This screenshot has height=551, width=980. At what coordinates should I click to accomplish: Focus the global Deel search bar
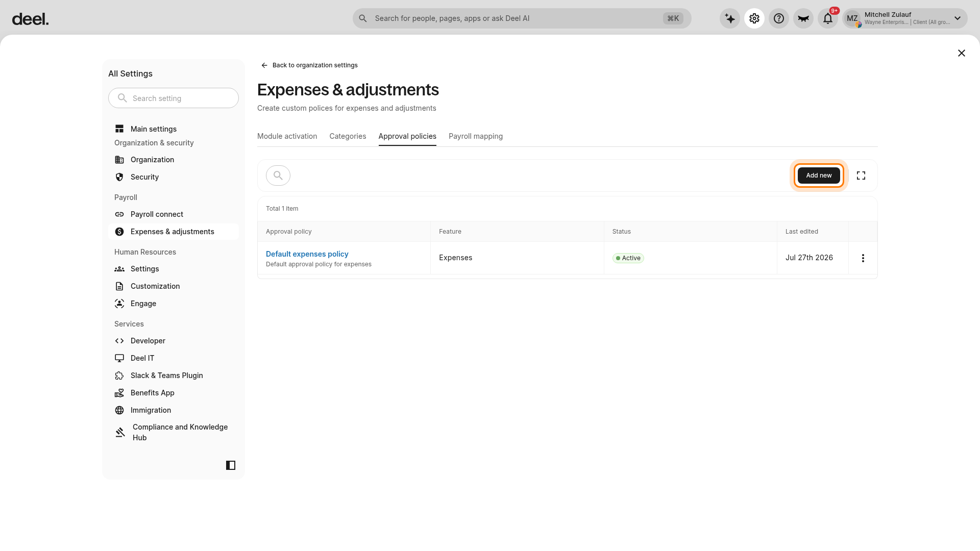click(522, 18)
